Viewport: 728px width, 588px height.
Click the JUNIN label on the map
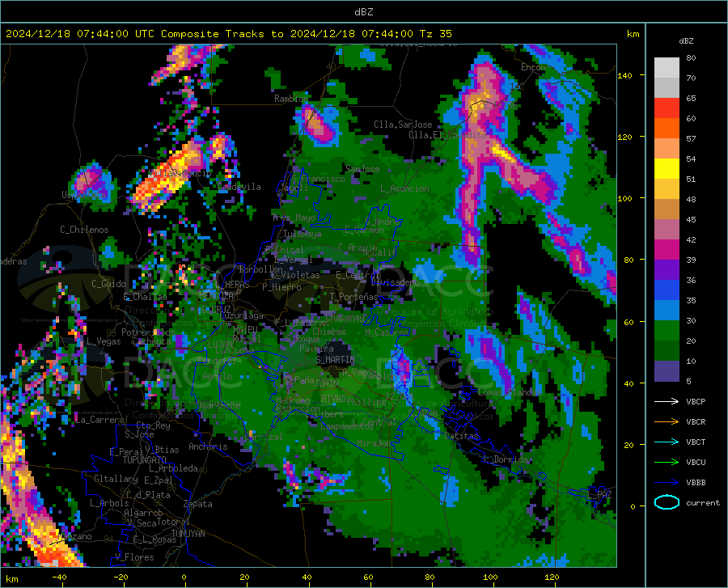point(327,383)
